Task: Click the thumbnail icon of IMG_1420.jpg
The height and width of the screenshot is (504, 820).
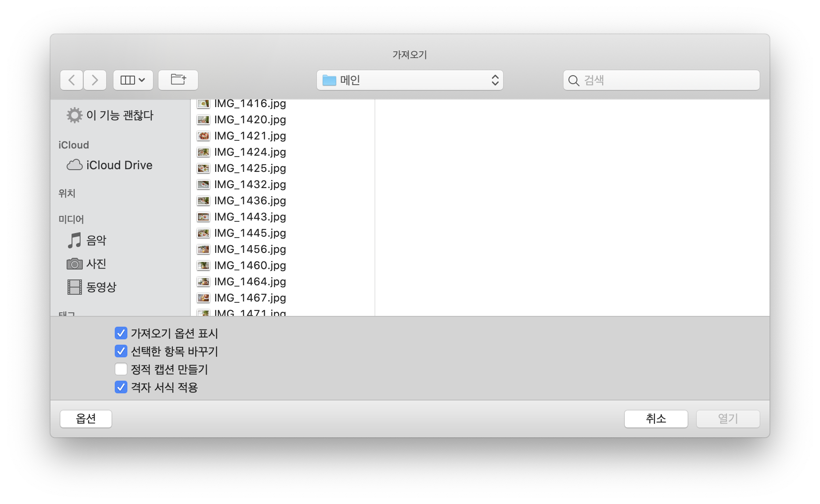Action: pyautogui.click(x=203, y=120)
